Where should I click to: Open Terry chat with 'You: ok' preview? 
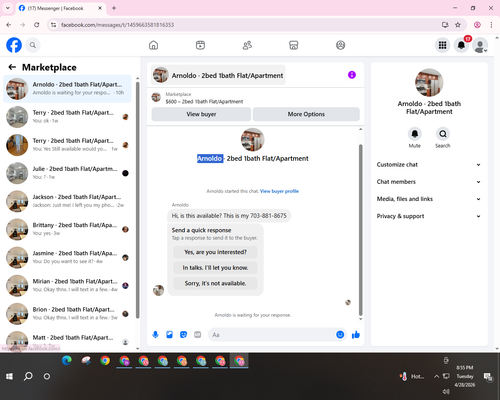point(67,117)
